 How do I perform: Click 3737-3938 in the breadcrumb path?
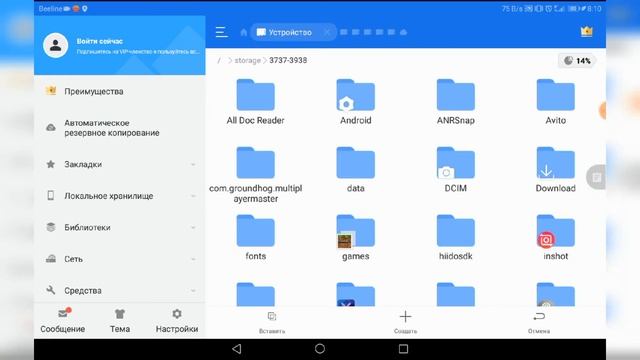[x=288, y=60]
